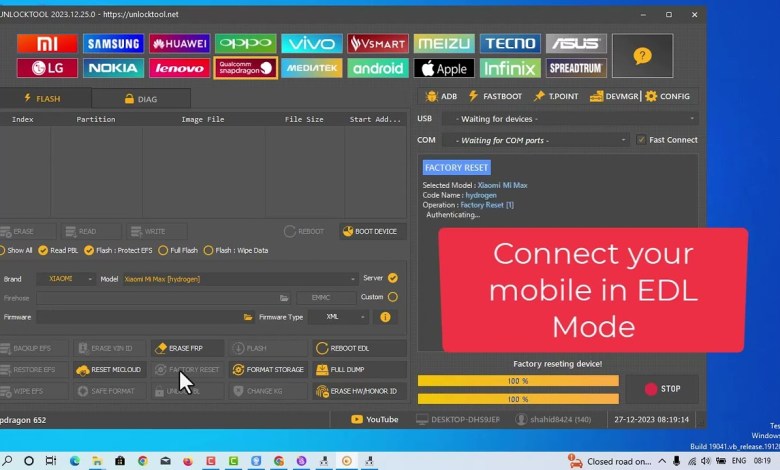Toggle the Fast Connect checkbox
780x470 pixels.
click(x=641, y=140)
